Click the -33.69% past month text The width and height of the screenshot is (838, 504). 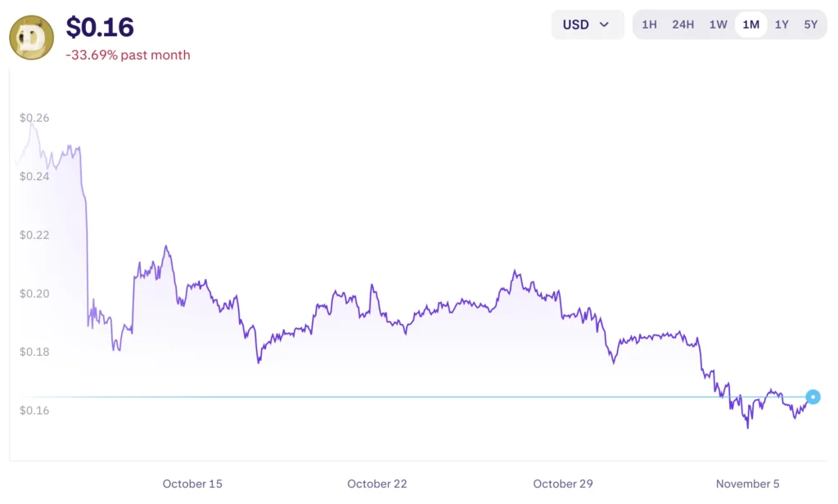[128, 55]
